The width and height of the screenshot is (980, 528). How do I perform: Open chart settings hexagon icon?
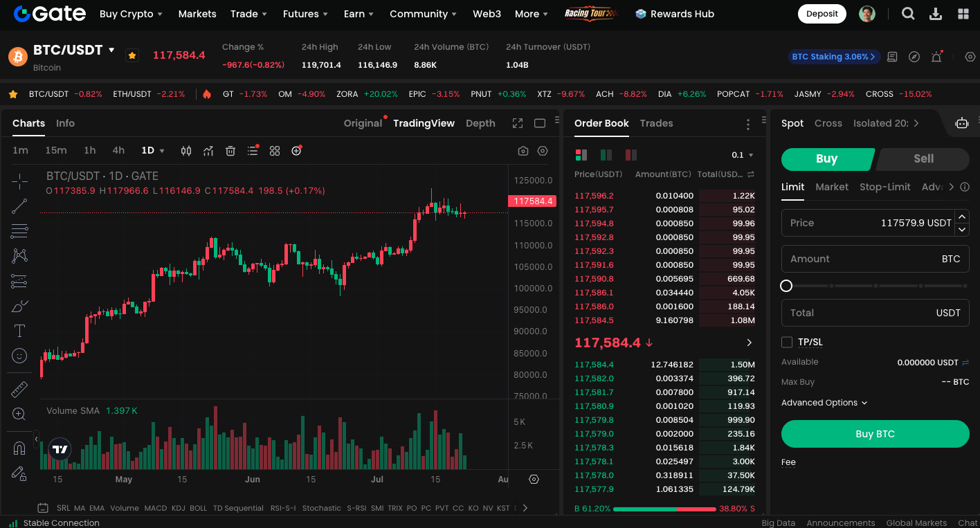[543, 151]
